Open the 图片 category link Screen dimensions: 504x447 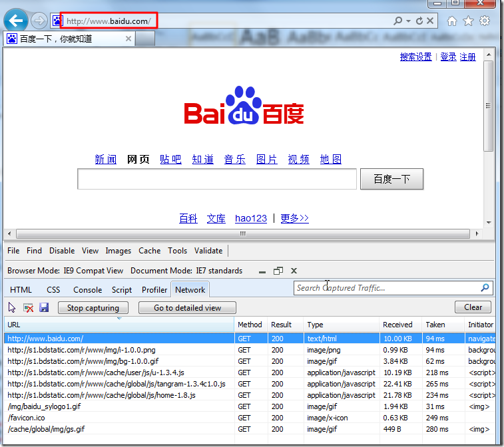pos(266,159)
